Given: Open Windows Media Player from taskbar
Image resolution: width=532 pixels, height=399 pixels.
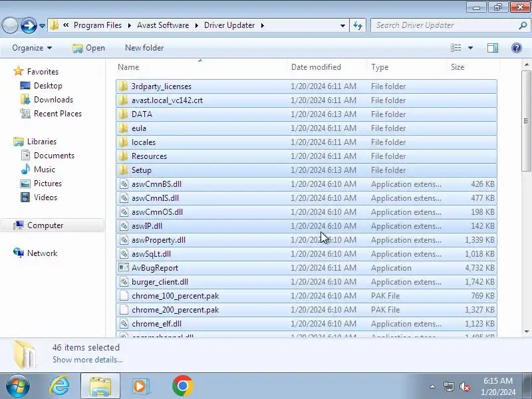Looking at the screenshot, I should point(140,386).
